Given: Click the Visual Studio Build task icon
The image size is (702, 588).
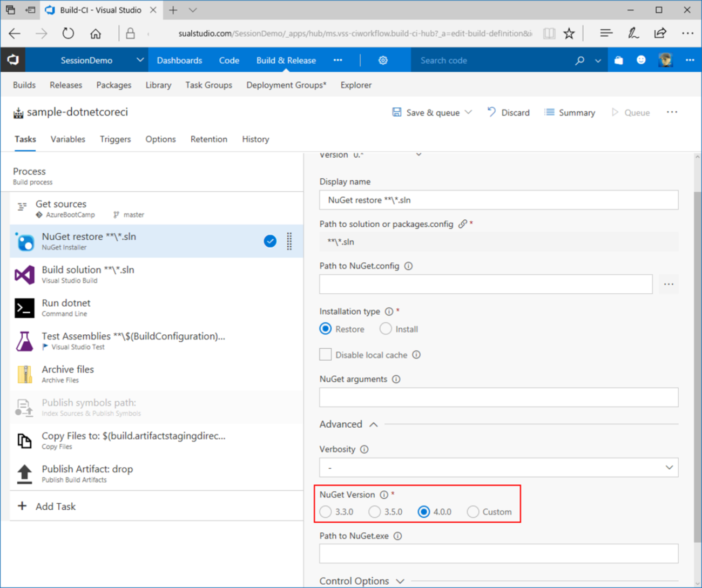Looking at the screenshot, I should 24,275.
